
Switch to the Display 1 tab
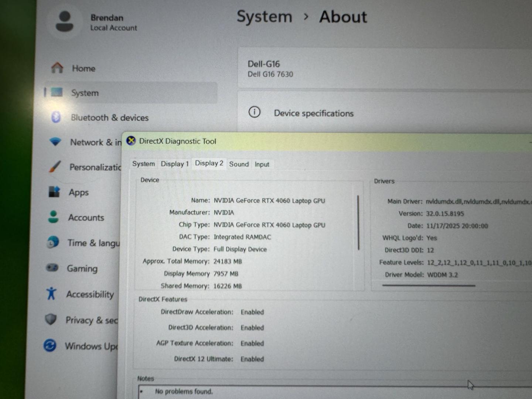click(174, 164)
